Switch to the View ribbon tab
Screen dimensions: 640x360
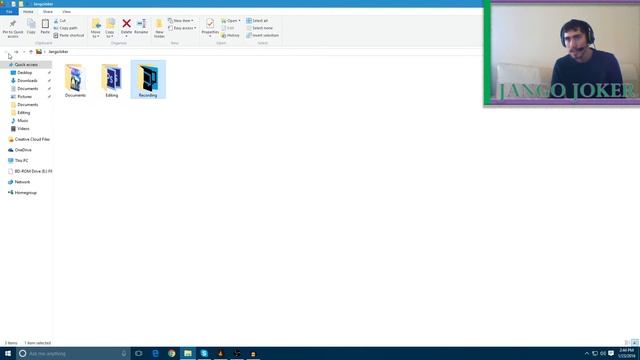67,12
